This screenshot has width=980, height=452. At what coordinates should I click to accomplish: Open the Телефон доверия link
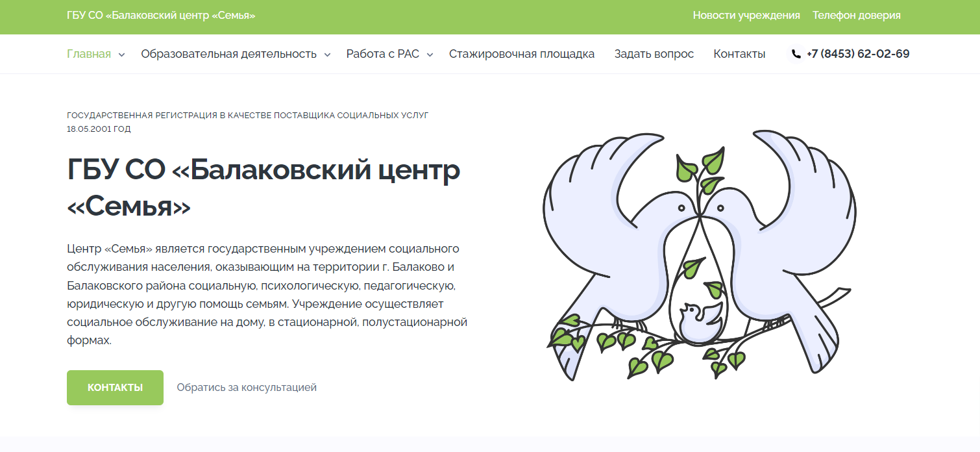pyautogui.click(x=856, y=15)
